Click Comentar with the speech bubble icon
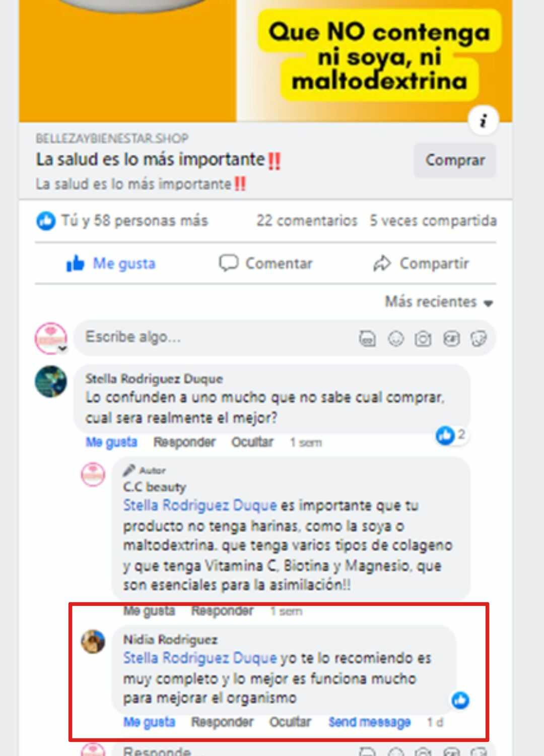 (265, 263)
